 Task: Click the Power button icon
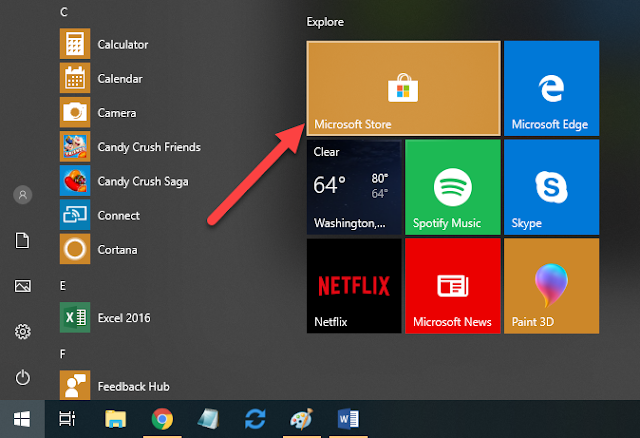22,378
